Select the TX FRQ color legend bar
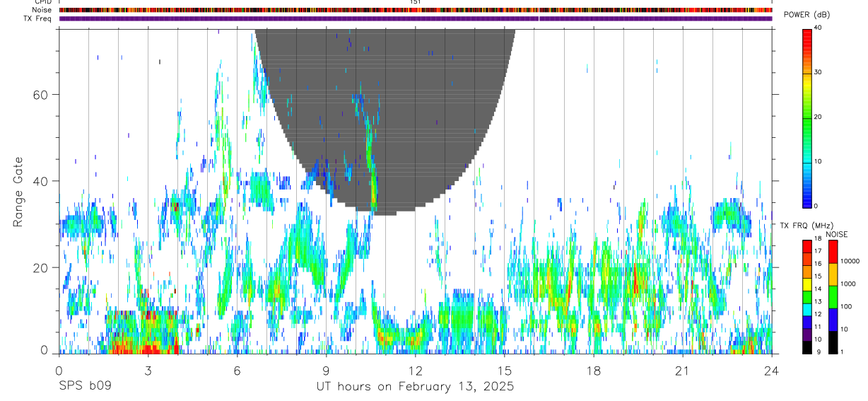Image resolution: width=868 pixels, height=401 pixels. pyautogui.click(x=807, y=297)
